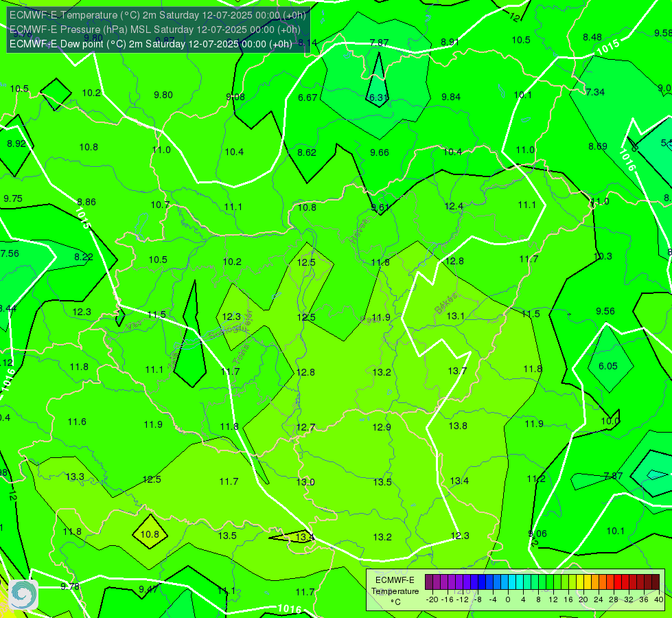
Task: Click the 6.67 temperature value
Action: pyautogui.click(x=308, y=98)
